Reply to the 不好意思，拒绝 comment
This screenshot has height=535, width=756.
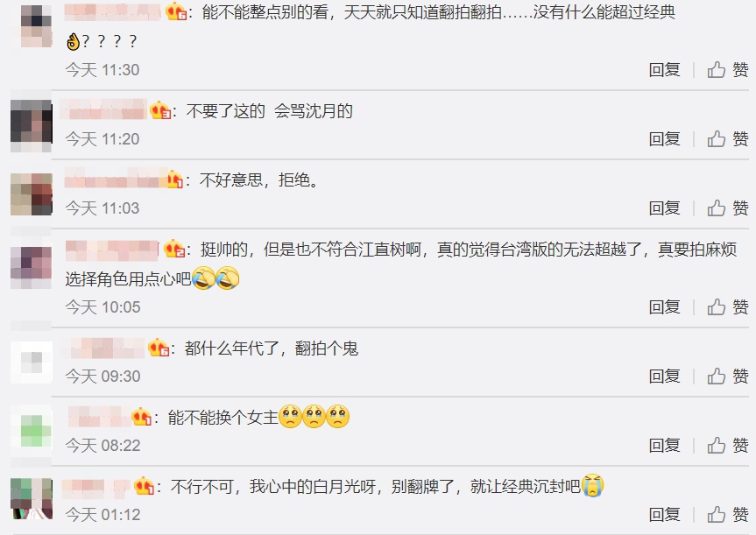click(664, 208)
